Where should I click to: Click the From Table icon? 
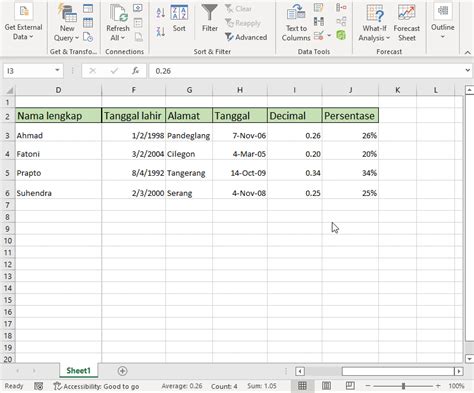88,23
